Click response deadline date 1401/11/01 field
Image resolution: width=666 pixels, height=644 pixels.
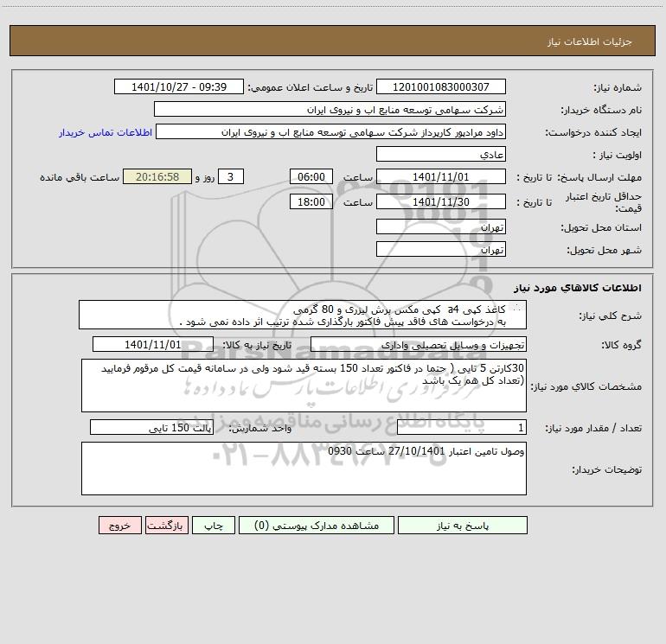441,176
